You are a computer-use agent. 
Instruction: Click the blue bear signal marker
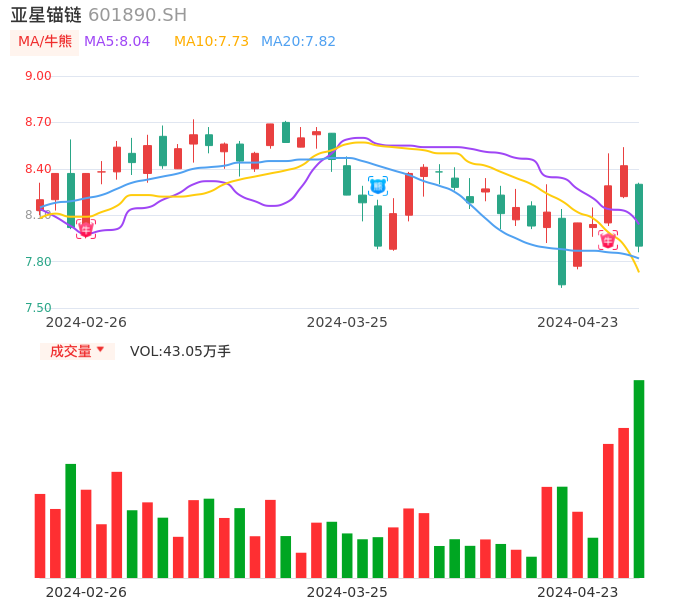point(377,185)
